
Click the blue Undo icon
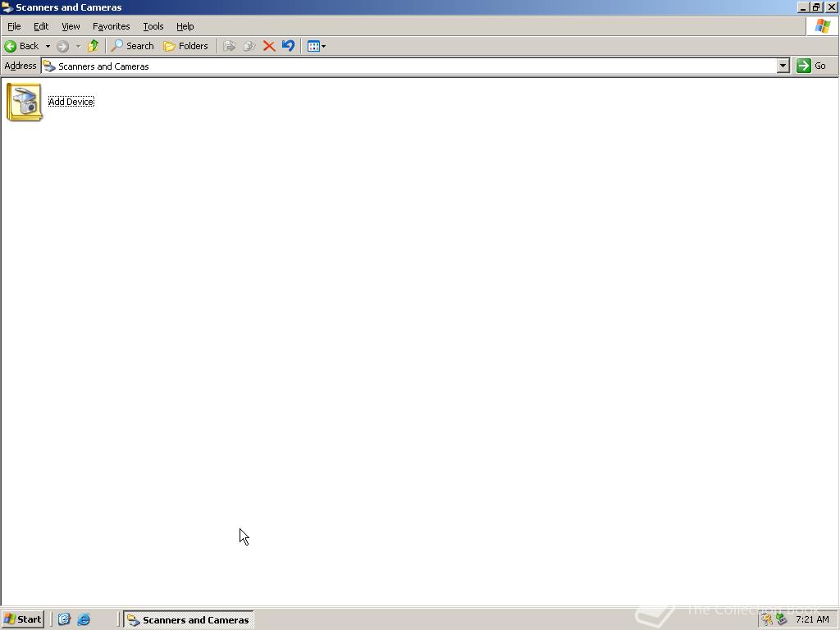click(x=288, y=46)
